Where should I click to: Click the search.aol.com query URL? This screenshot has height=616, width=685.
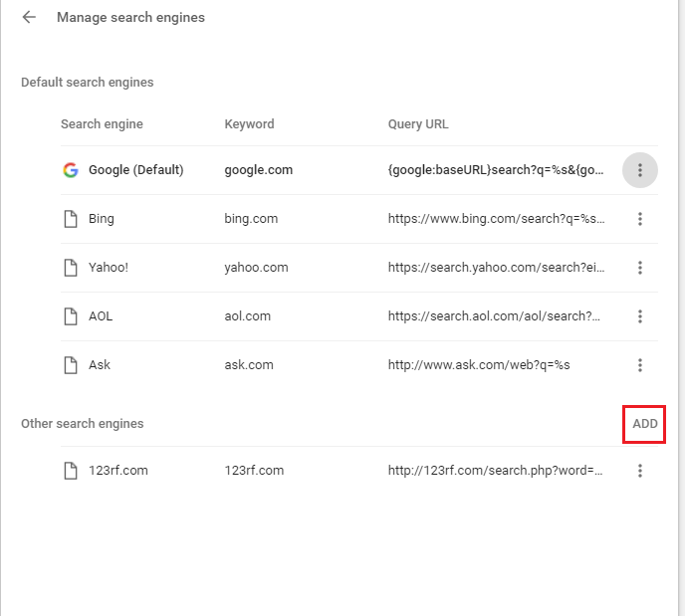tap(494, 316)
